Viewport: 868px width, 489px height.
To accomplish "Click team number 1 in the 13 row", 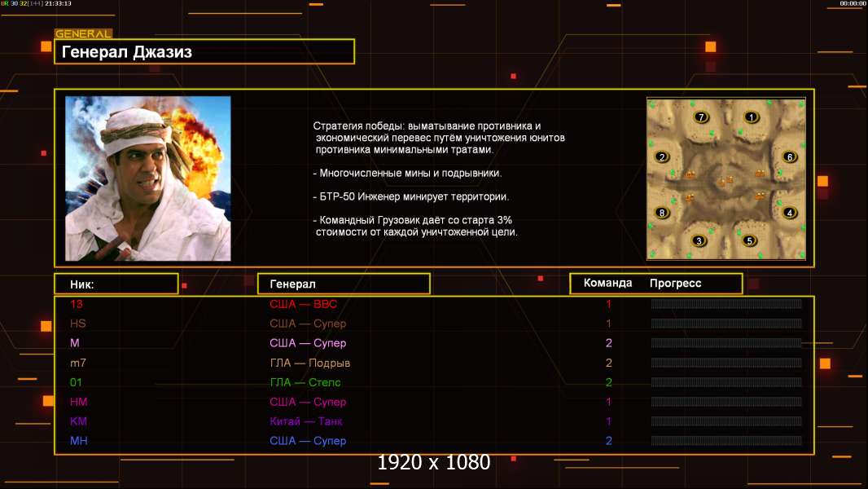I will [608, 303].
